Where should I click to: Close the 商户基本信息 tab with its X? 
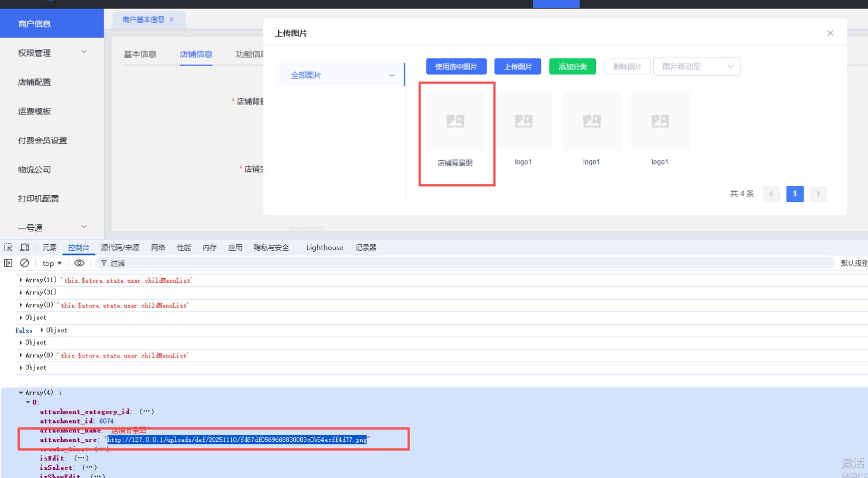point(172,20)
